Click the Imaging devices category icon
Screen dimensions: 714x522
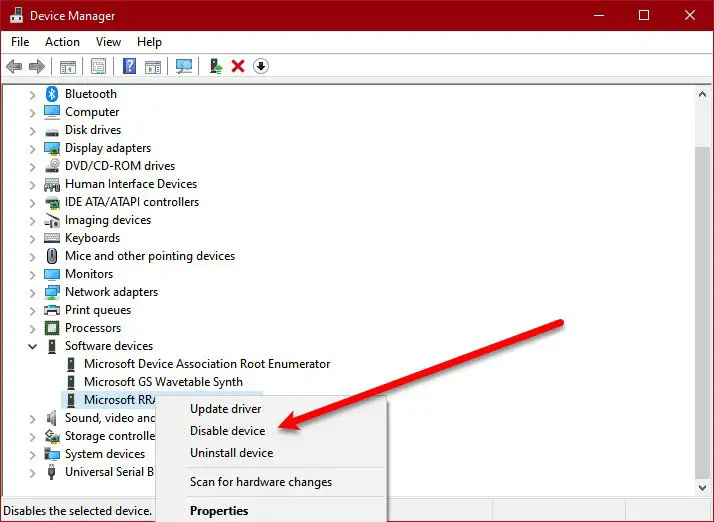[52, 220]
